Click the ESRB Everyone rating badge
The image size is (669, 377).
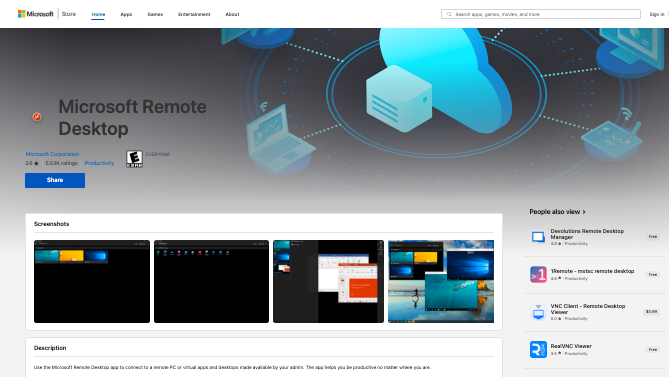pyautogui.click(x=134, y=159)
